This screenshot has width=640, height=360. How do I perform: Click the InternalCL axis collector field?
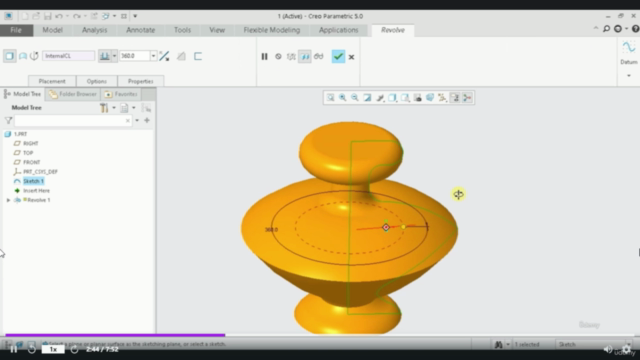tap(68, 56)
